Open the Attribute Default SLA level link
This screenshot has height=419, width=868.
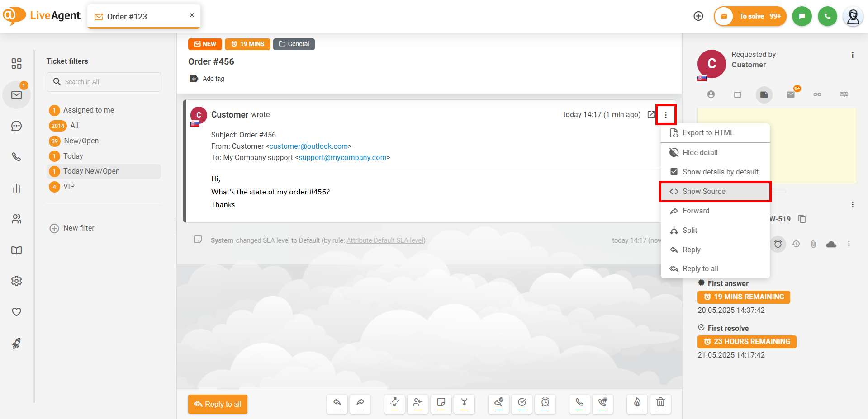[385, 240]
